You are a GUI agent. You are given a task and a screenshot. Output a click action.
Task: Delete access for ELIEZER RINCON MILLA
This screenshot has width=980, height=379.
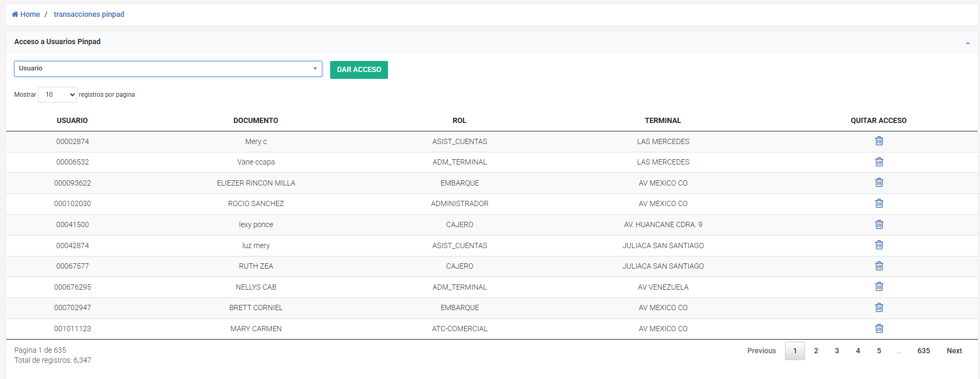[879, 182]
